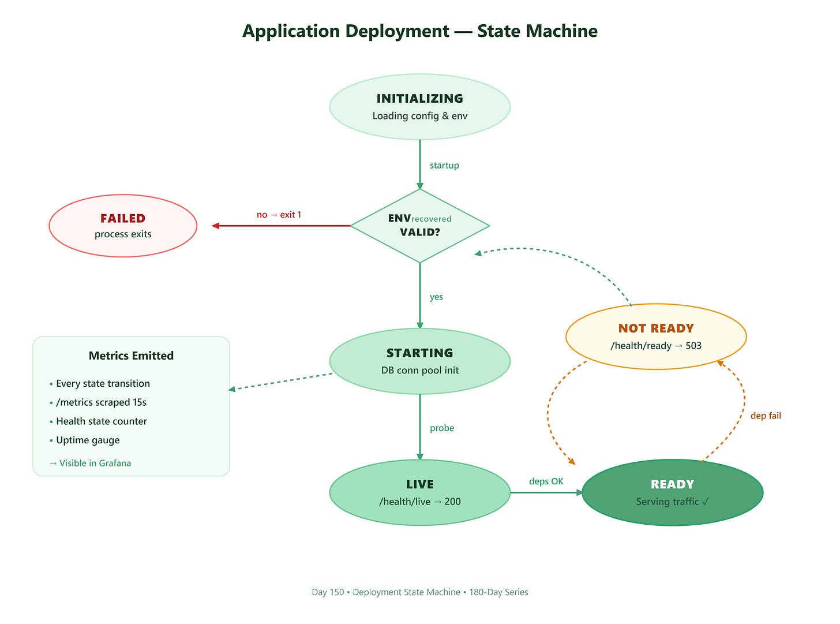Click '/health/live → 200' text
840x624 pixels.
click(x=420, y=502)
